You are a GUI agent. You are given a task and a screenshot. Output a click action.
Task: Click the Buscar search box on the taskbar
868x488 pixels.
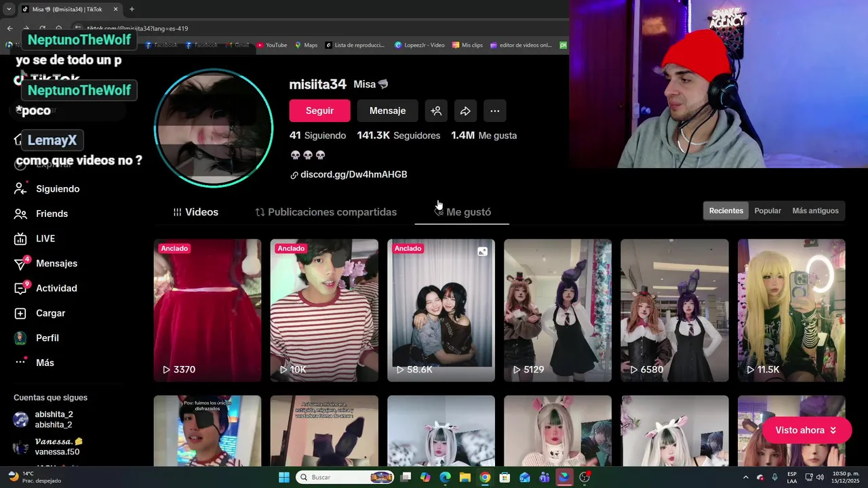point(346,477)
